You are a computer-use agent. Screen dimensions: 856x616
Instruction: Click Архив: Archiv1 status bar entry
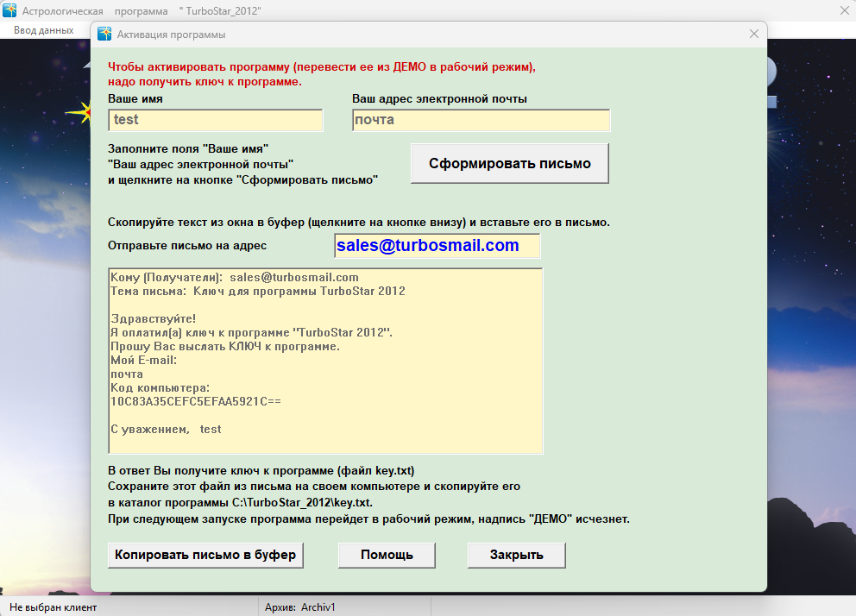(x=300, y=607)
